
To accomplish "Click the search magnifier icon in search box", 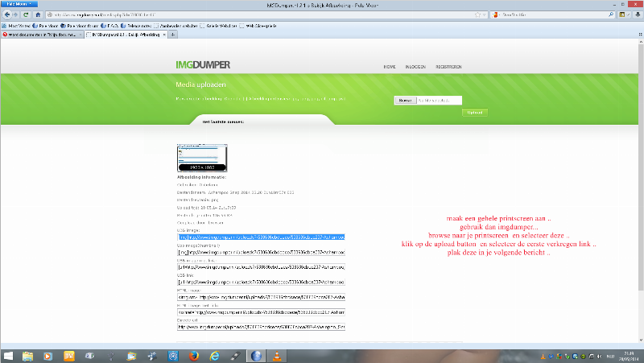I will [x=611, y=14].
